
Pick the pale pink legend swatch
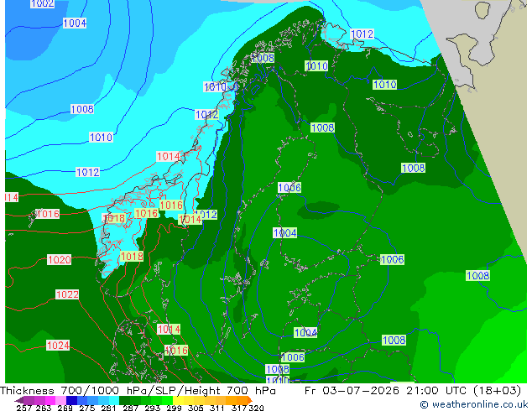tap(60, 400)
